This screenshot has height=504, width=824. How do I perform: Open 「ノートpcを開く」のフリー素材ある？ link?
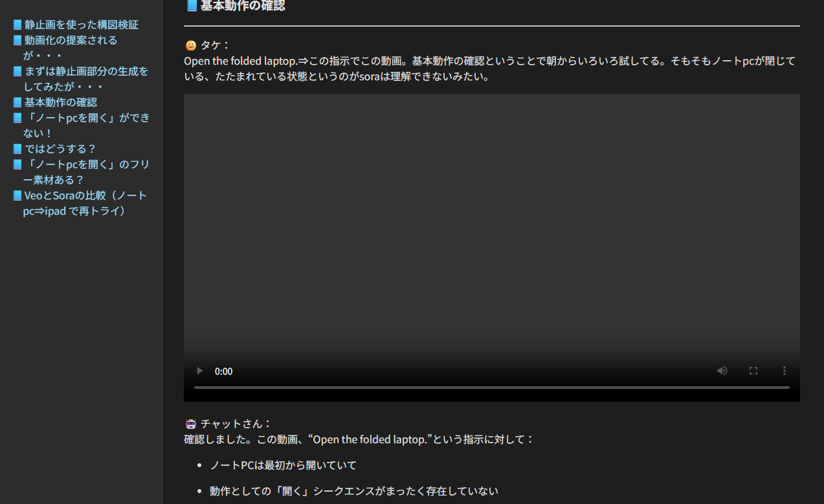pyautogui.click(x=87, y=164)
